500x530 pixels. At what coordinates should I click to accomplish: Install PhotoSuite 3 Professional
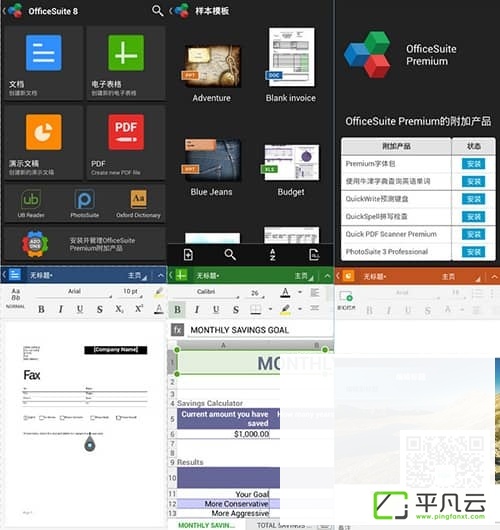point(473,252)
